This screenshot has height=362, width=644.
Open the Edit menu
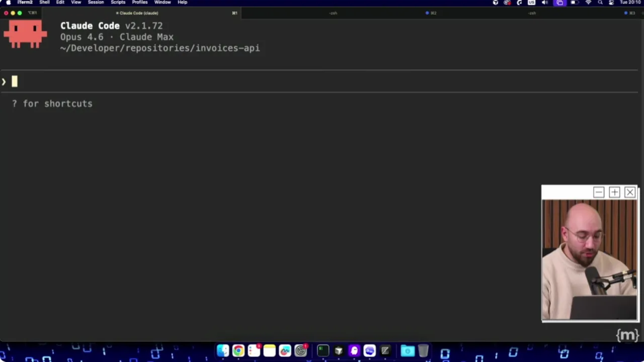60,3
